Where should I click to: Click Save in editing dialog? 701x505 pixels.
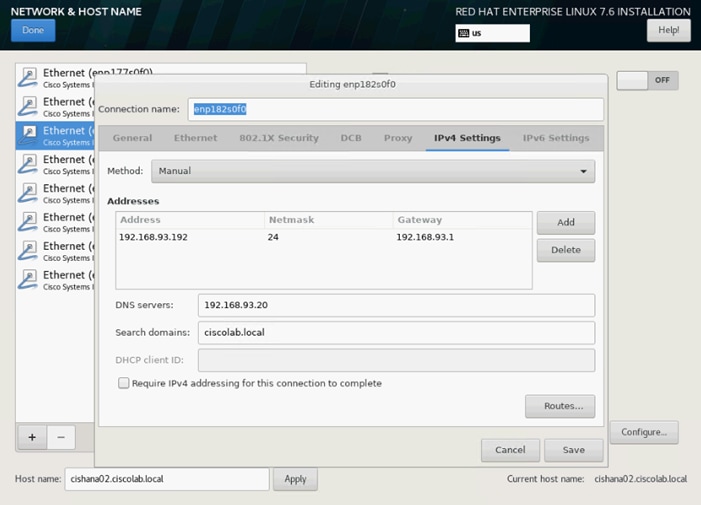click(x=574, y=450)
